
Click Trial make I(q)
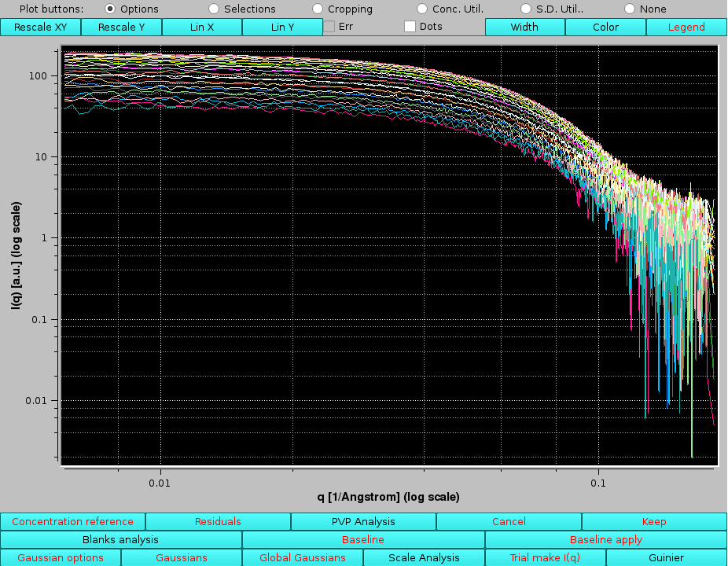[x=545, y=557]
